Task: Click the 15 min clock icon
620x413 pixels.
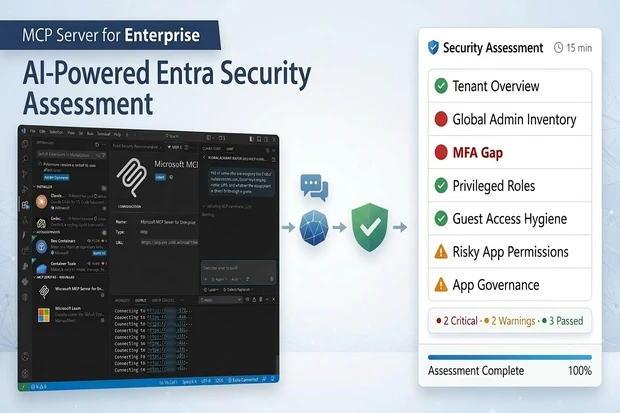Action: [x=558, y=48]
